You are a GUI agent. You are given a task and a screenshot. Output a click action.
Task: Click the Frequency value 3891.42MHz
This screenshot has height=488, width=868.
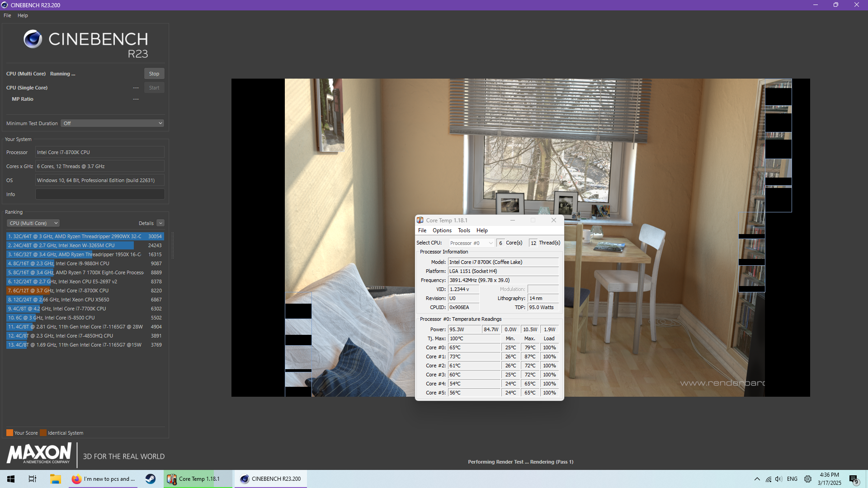(x=503, y=280)
